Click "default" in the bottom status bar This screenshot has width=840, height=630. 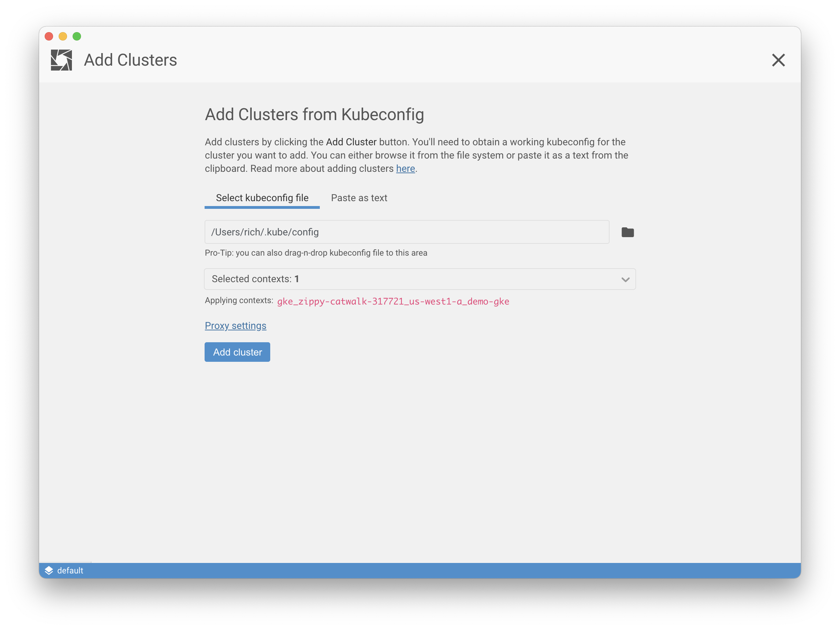70,570
